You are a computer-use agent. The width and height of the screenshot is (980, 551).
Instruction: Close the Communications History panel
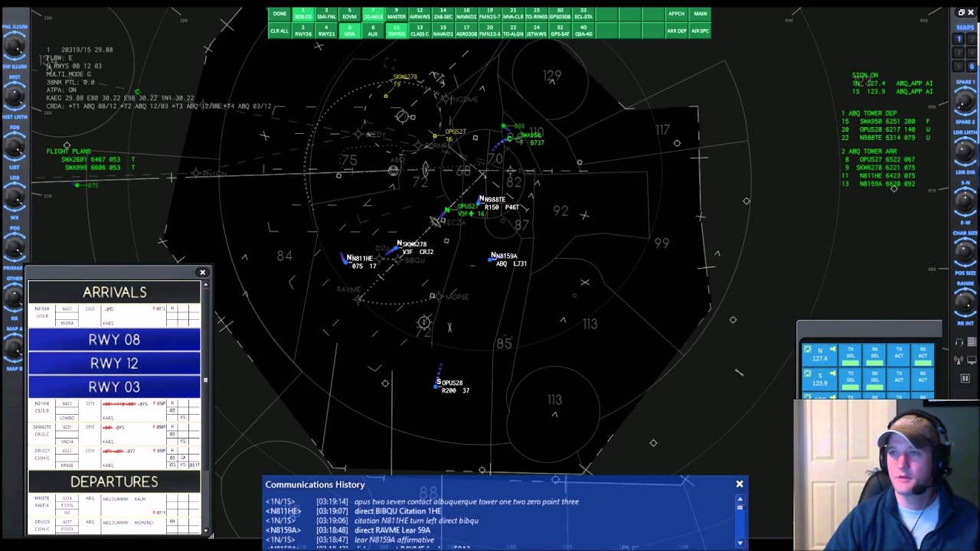pos(740,484)
